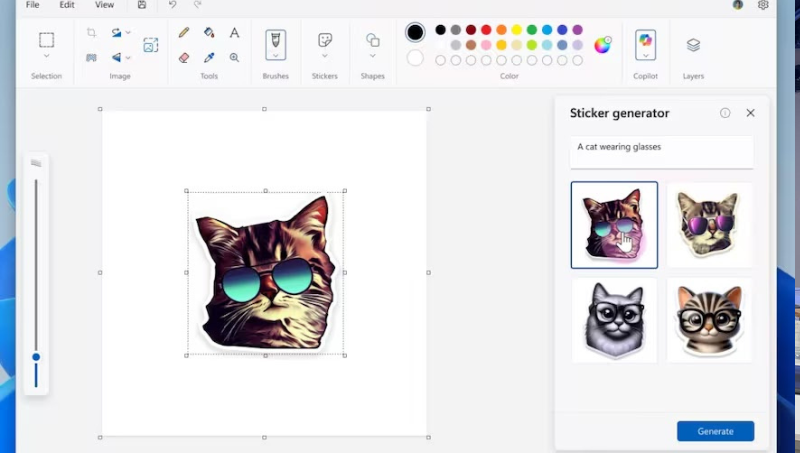
Task: Select the Pencil tool
Action: point(184,33)
